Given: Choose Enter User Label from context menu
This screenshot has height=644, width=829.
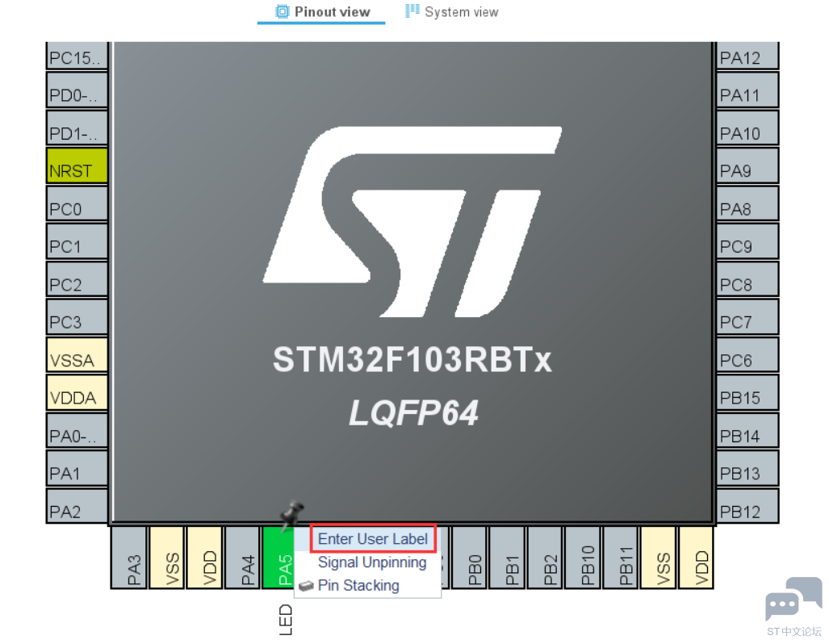Looking at the screenshot, I should pos(372,539).
